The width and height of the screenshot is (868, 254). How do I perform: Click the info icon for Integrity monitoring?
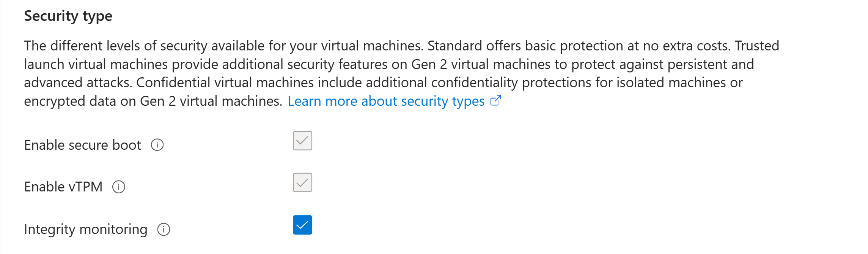point(163,229)
